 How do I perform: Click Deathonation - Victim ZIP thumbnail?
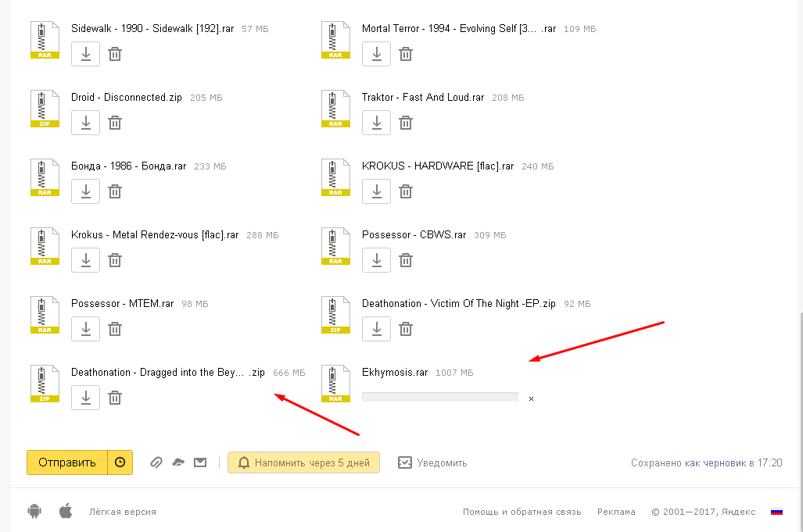(x=335, y=315)
